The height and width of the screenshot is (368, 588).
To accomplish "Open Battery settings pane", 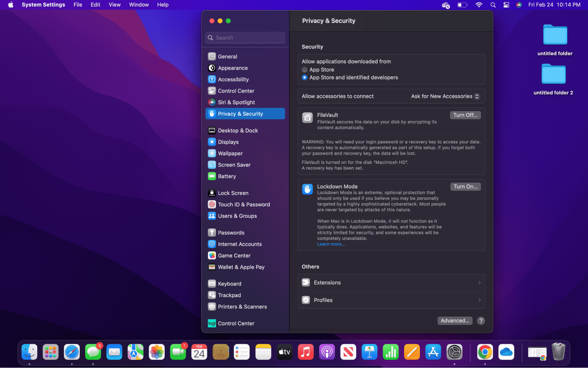I will [245, 176].
